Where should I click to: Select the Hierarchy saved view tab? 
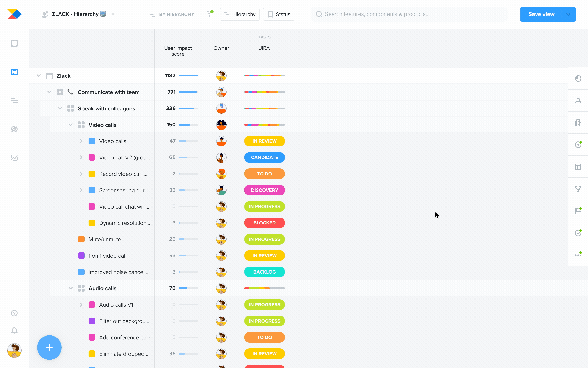[x=239, y=14]
